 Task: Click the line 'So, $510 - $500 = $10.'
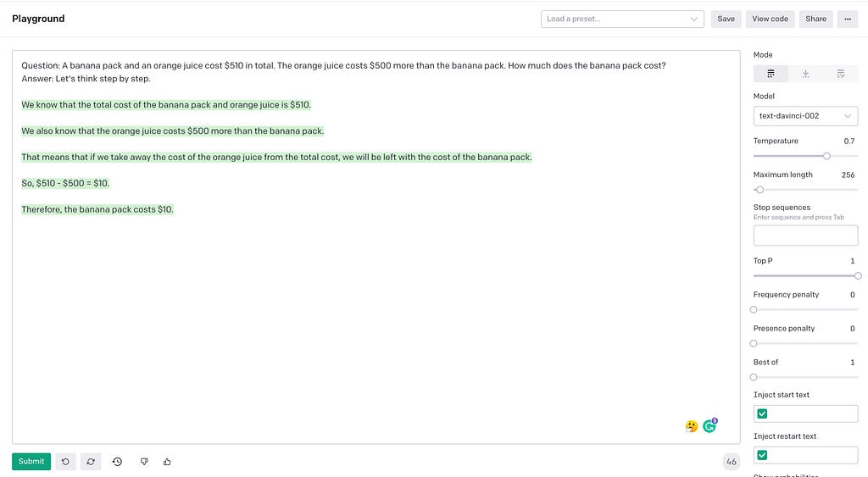[x=65, y=183]
